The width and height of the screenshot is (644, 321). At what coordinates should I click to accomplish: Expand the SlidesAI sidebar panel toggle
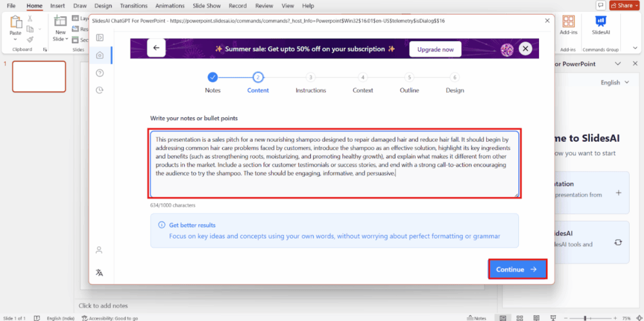99,38
